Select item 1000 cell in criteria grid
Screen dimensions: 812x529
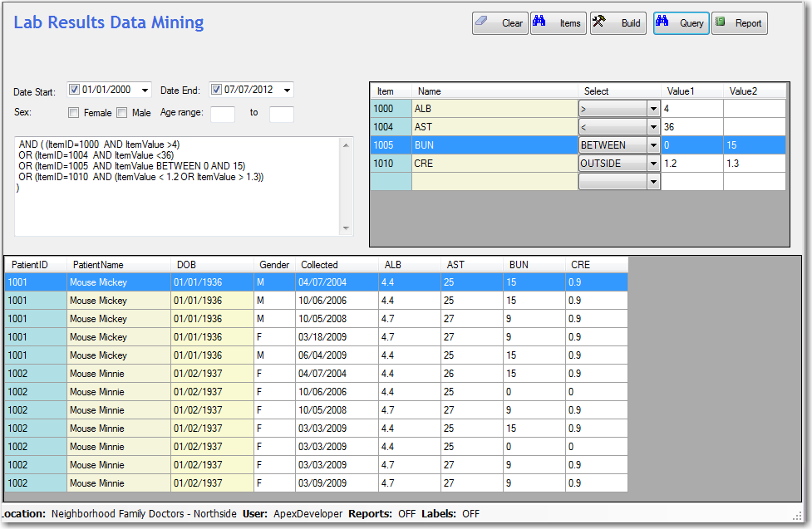click(391, 109)
